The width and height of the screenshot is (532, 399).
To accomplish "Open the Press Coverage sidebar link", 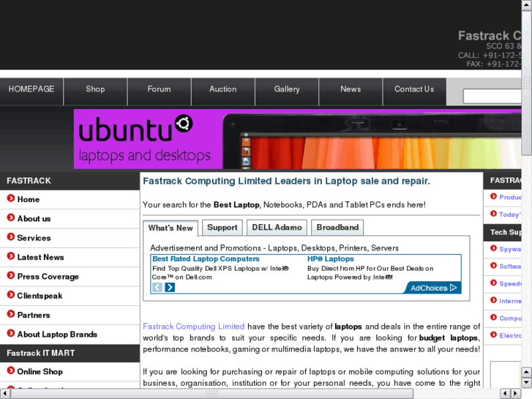I will pos(48,277).
